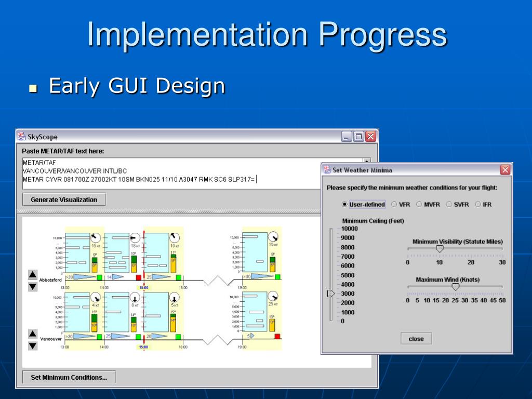
Task: Select the SVFR radio option
Action: (457, 204)
